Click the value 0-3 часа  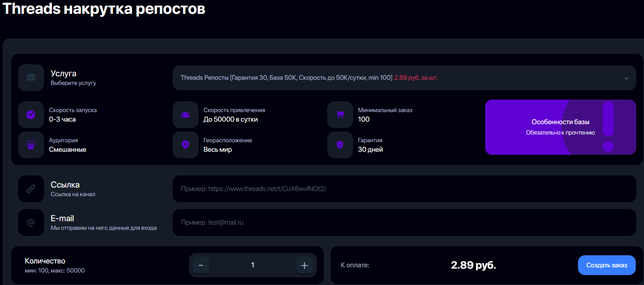(63, 119)
